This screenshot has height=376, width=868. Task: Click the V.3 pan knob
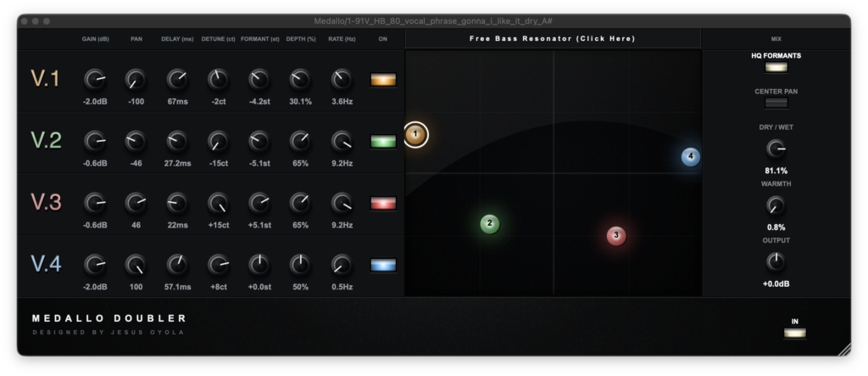point(136,203)
